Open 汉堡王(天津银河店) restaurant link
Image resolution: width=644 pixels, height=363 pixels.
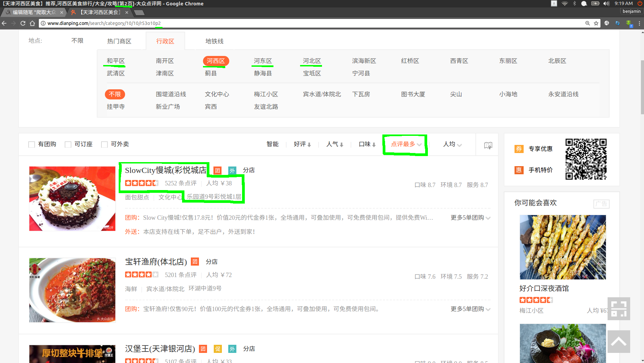160,349
